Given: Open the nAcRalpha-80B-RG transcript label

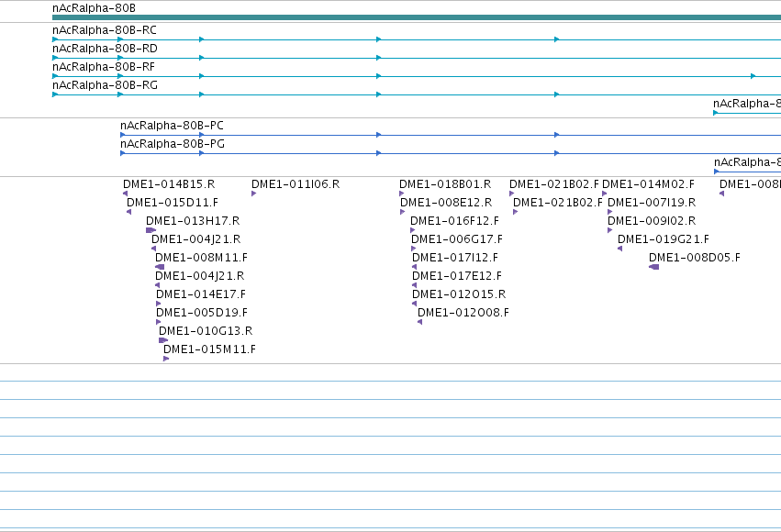Looking at the screenshot, I should (106, 85).
